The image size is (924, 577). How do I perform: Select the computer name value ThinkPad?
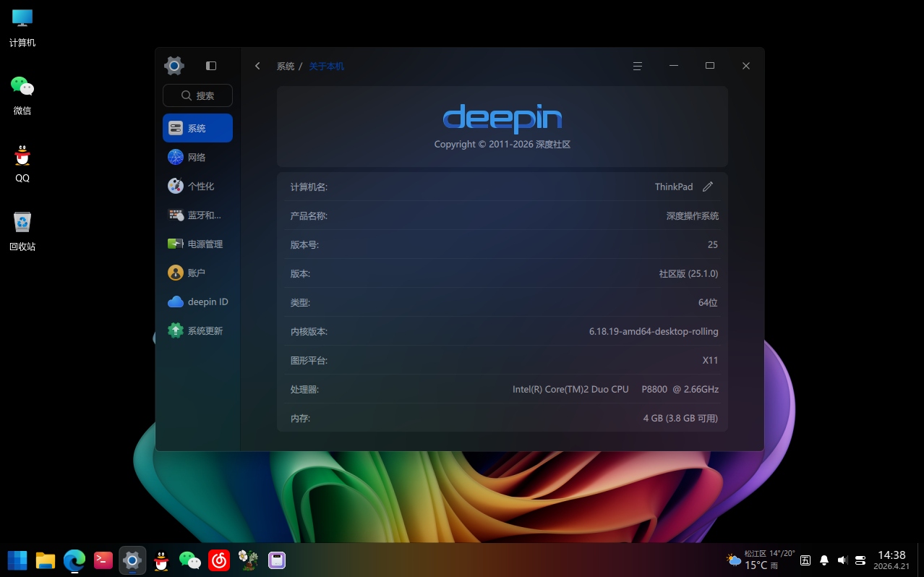(674, 187)
